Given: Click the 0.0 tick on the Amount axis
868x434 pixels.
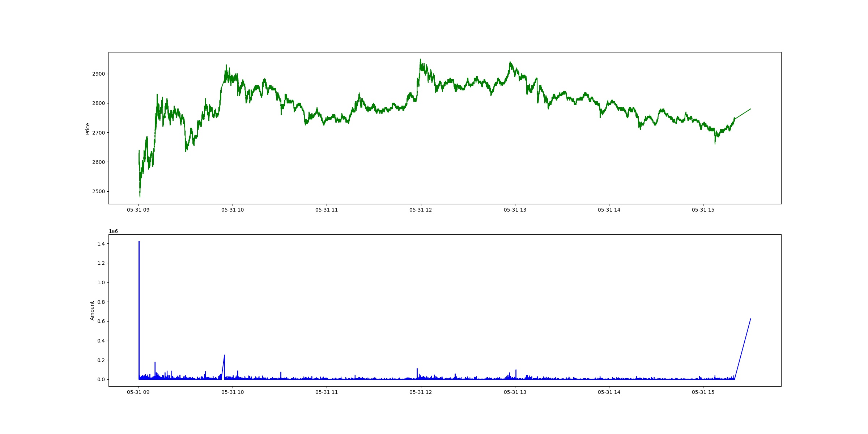Looking at the screenshot, I should pos(101,379).
